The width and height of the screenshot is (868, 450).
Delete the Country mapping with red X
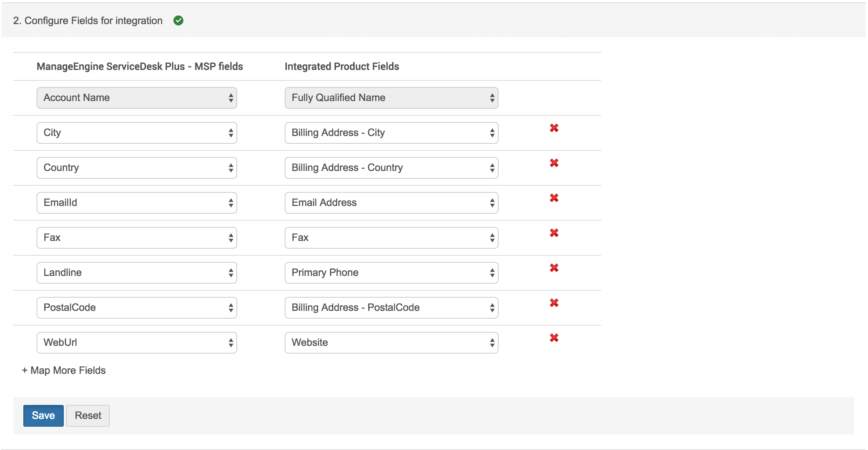[554, 163]
